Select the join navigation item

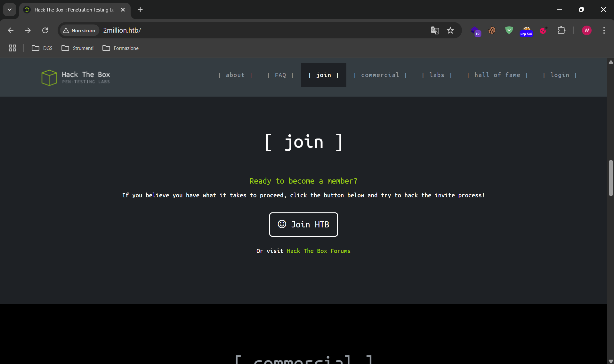[x=324, y=75]
